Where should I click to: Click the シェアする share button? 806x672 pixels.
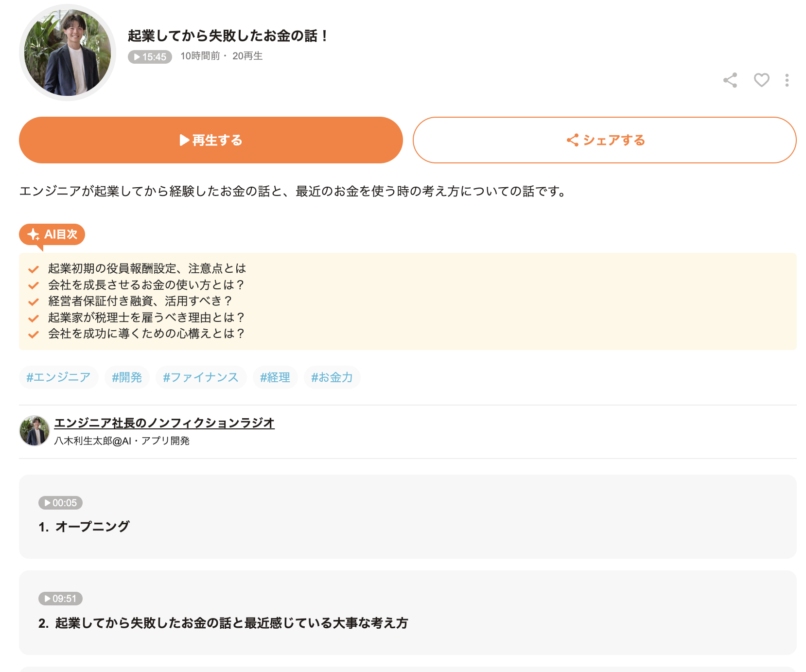604,140
